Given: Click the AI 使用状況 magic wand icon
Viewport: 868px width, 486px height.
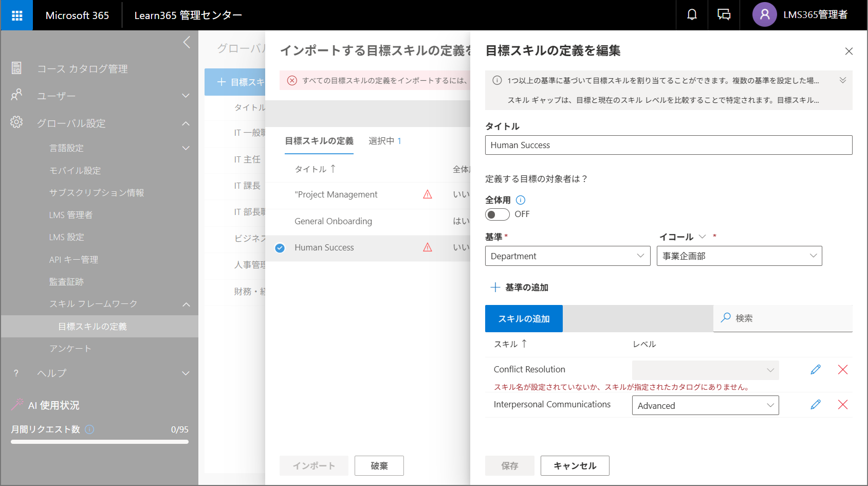Looking at the screenshot, I should tap(17, 405).
